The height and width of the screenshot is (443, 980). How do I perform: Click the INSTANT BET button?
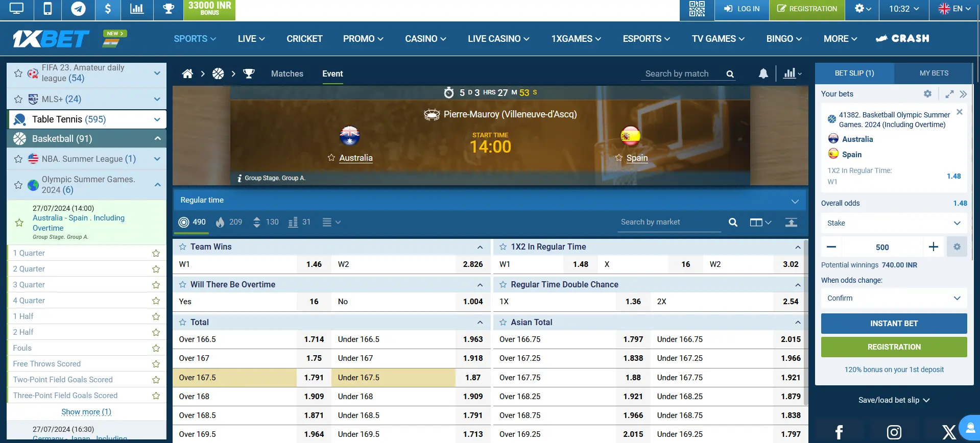pos(894,324)
